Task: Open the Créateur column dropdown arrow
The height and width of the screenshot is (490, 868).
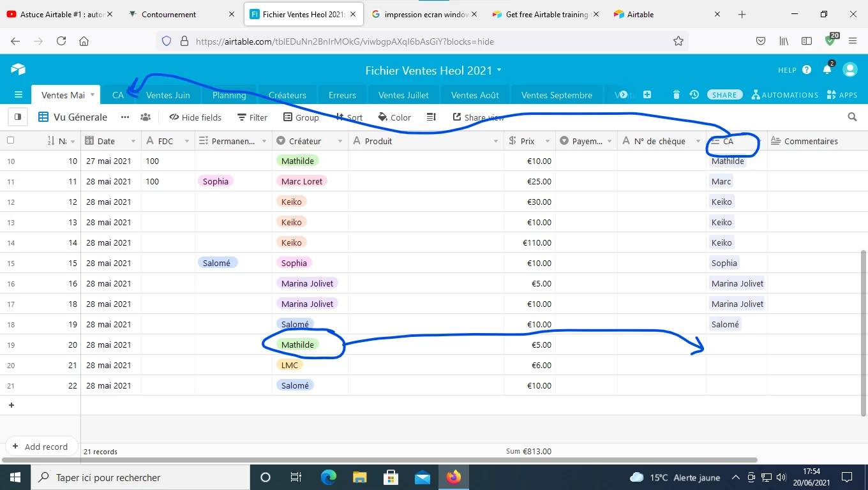Action: coord(340,141)
